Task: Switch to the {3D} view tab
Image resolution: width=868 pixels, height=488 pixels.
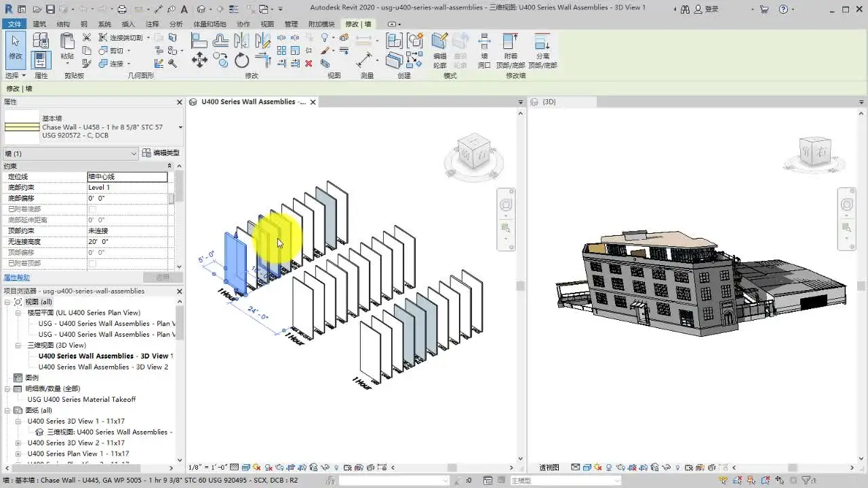Action: [549, 102]
